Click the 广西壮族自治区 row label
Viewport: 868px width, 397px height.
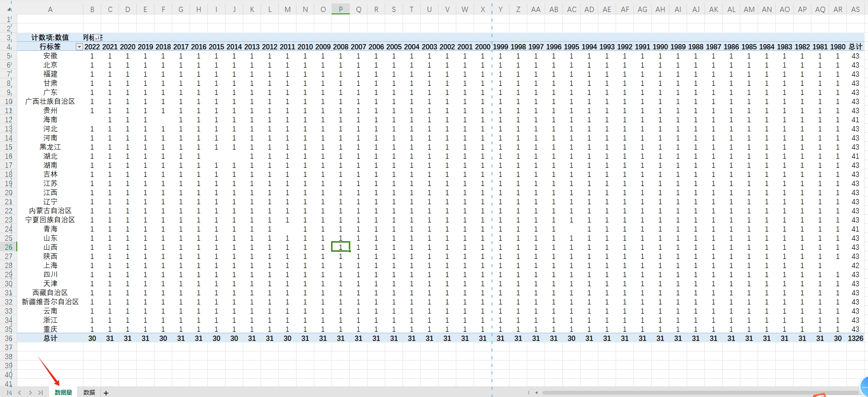click(x=50, y=101)
